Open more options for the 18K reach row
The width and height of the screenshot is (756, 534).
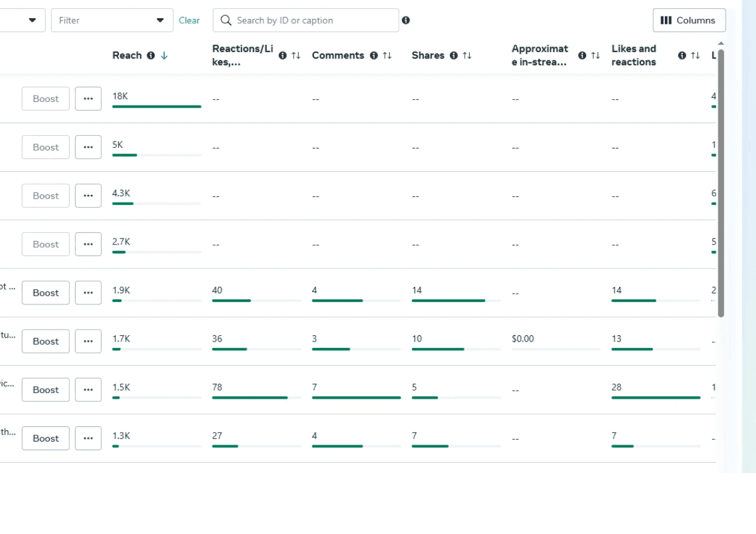coord(88,99)
